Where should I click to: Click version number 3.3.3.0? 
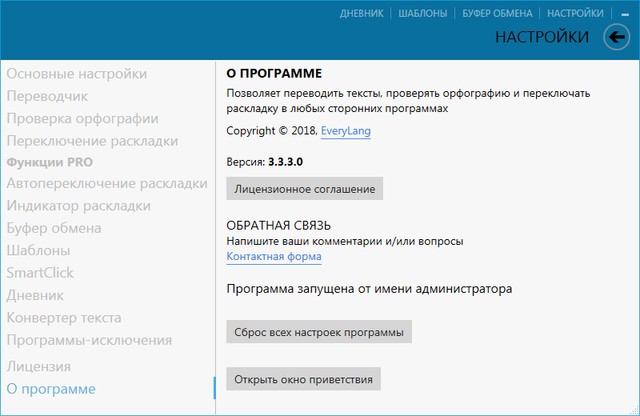(285, 162)
